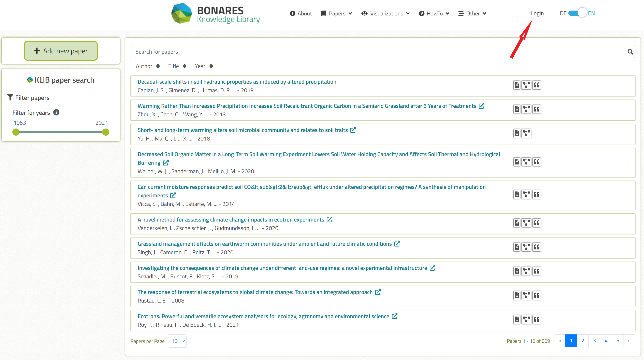
Task: Click the search magnifier icon
Action: coord(630,52)
